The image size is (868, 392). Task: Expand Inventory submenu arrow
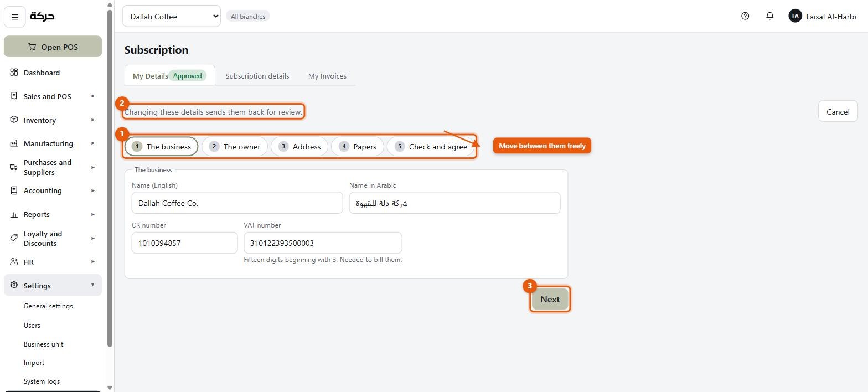point(92,120)
